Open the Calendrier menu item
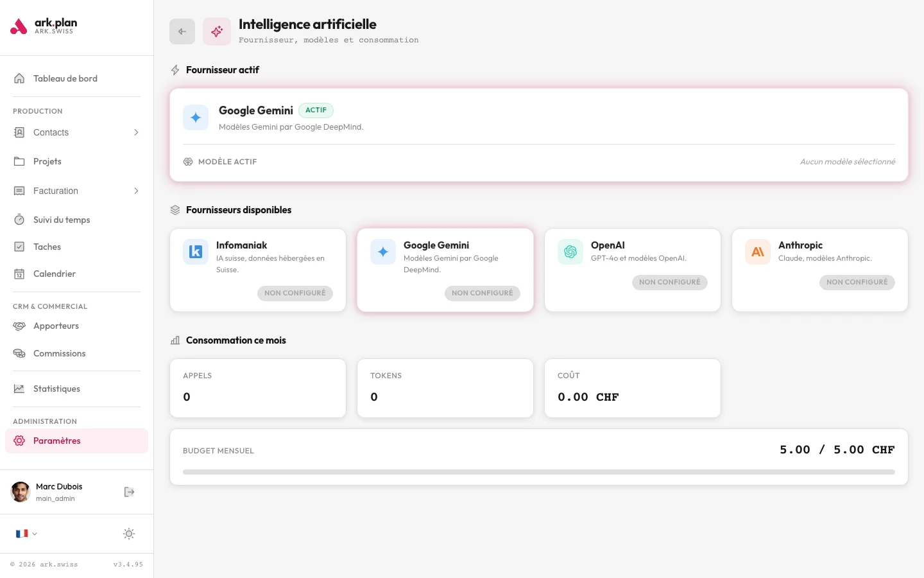Screen dimensions: 924x578 (x=76, y=274)
